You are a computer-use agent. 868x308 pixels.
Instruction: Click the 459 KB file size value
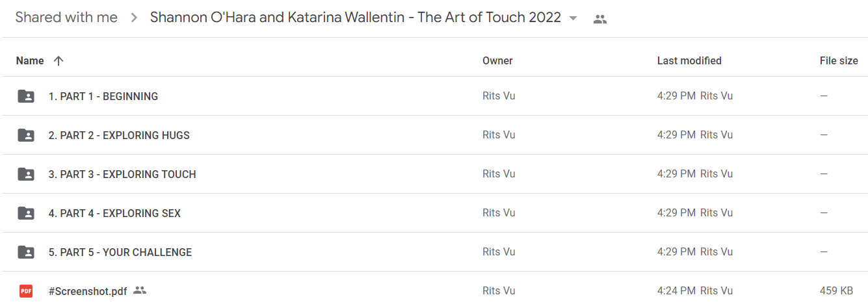[837, 291]
